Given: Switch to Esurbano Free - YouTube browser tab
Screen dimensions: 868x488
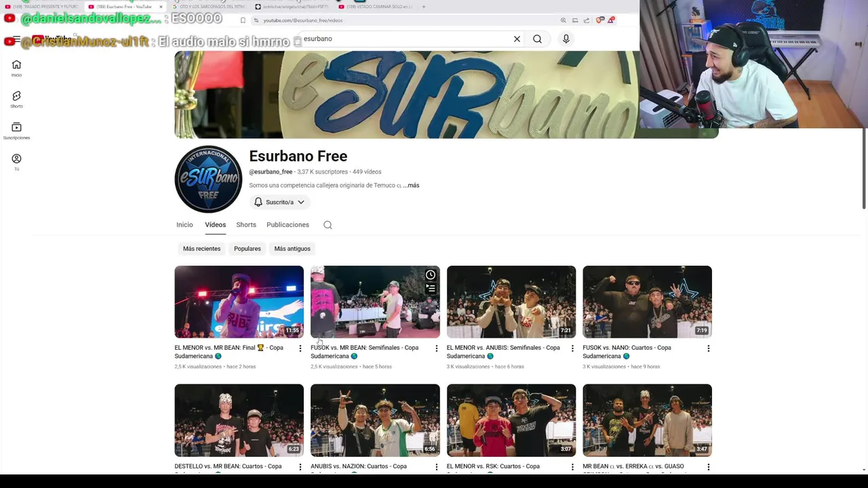Looking at the screenshot, I should point(124,7).
